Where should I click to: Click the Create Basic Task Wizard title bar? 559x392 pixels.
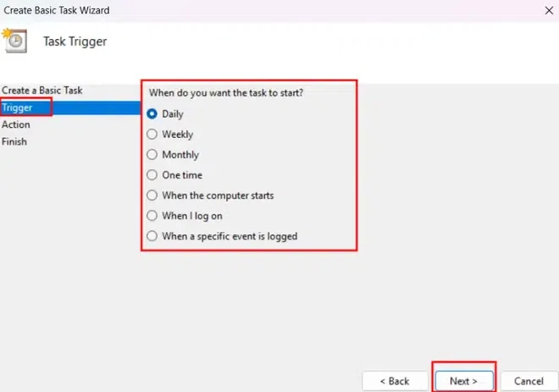[254, 11]
